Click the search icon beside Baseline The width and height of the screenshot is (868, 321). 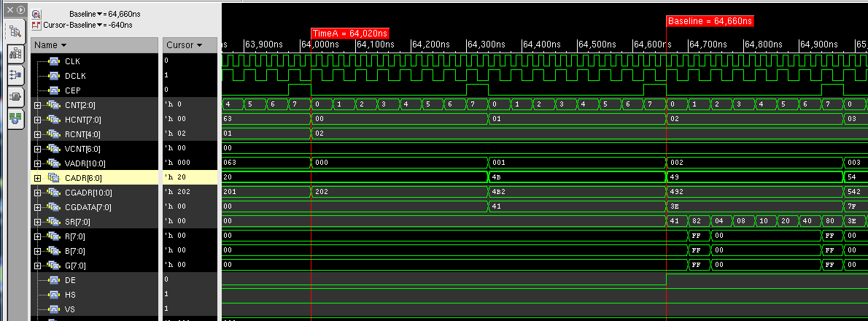(36, 15)
